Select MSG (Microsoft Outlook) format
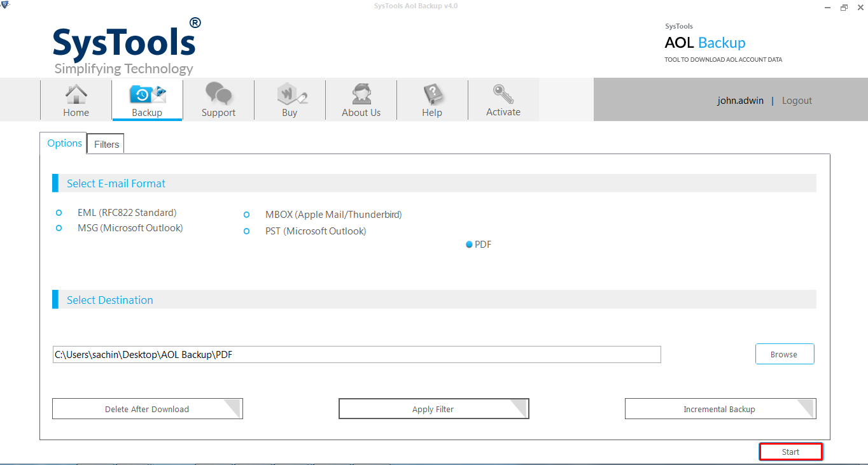This screenshot has height=465, width=868. pos(59,228)
